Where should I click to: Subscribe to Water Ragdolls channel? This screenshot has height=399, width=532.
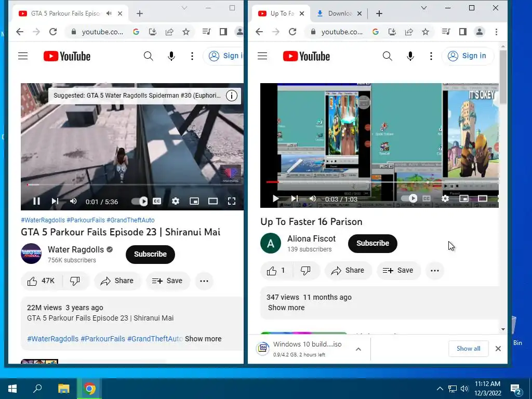coord(150,254)
